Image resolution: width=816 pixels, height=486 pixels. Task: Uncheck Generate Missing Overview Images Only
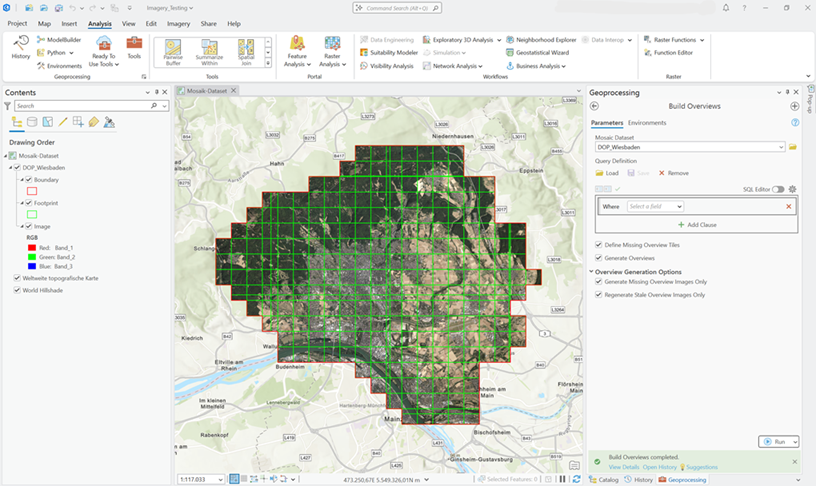[598, 282]
